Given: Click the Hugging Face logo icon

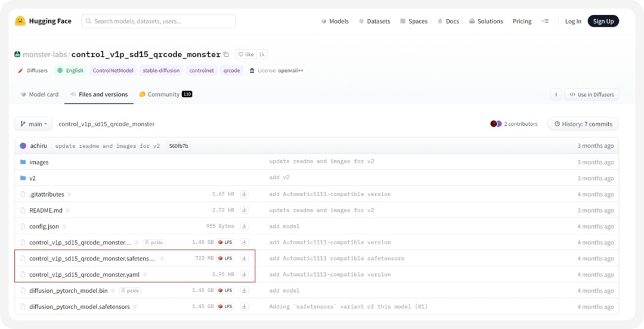Looking at the screenshot, I should (x=20, y=21).
